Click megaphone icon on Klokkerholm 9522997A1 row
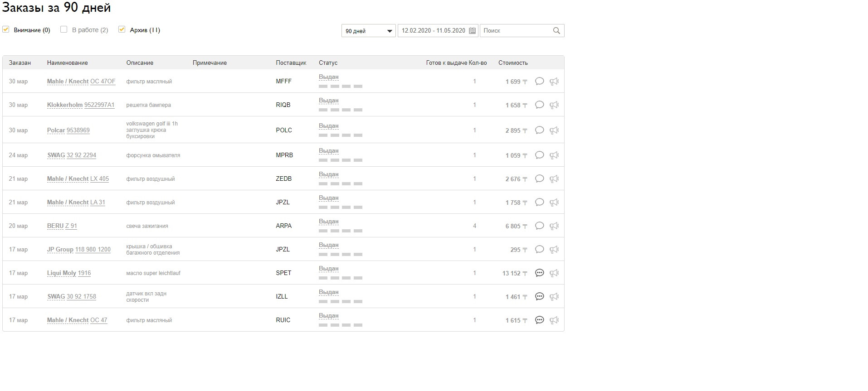Image resolution: width=868 pixels, height=391 pixels. click(x=554, y=105)
